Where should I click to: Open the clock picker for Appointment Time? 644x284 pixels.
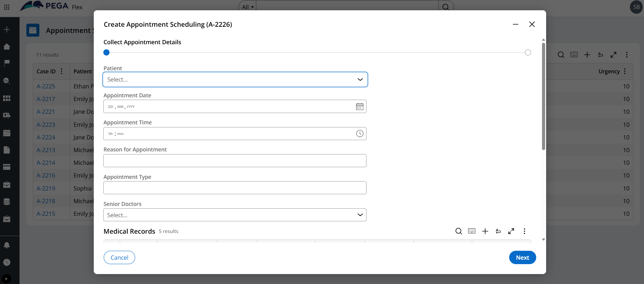pos(360,134)
